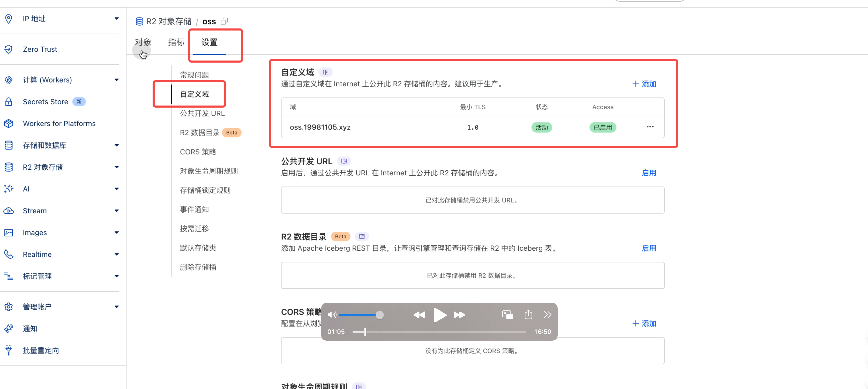The height and width of the screenshot is (389, 868).
Task: Open docs icon beside 公共开发 URL heading
Action: pos(344,161)
